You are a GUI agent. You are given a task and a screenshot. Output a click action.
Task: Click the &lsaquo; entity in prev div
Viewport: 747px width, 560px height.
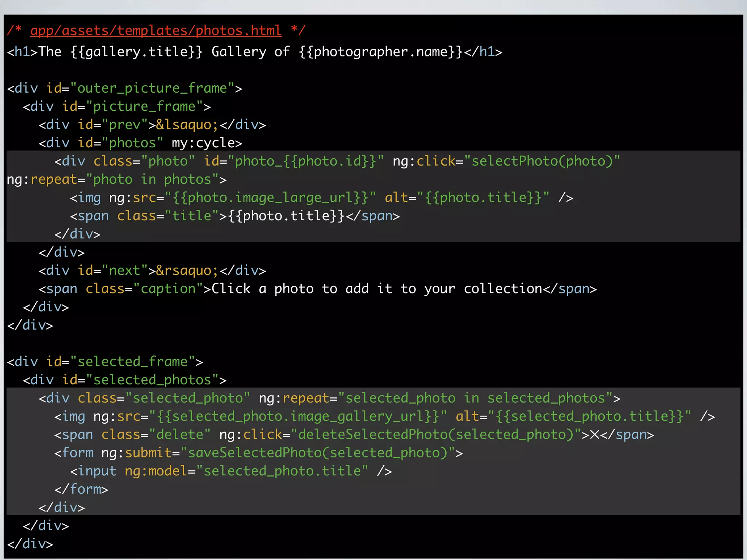187,125
